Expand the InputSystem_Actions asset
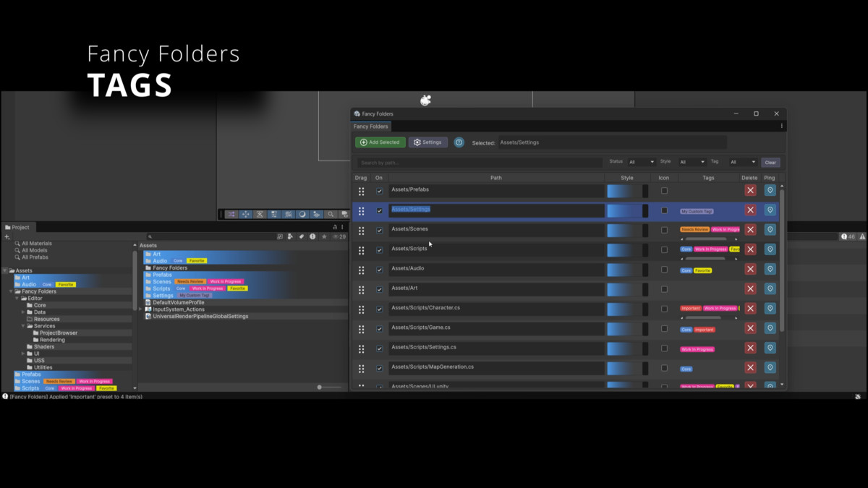 (x=141, y=309)
